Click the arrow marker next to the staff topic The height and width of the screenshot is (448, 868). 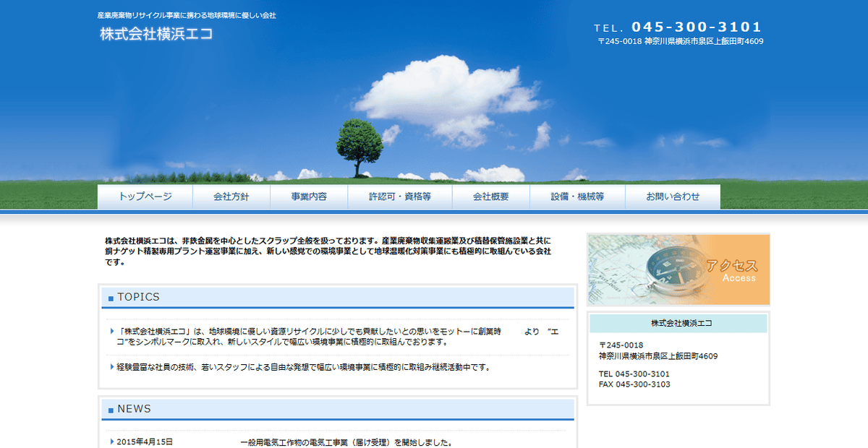110,366
